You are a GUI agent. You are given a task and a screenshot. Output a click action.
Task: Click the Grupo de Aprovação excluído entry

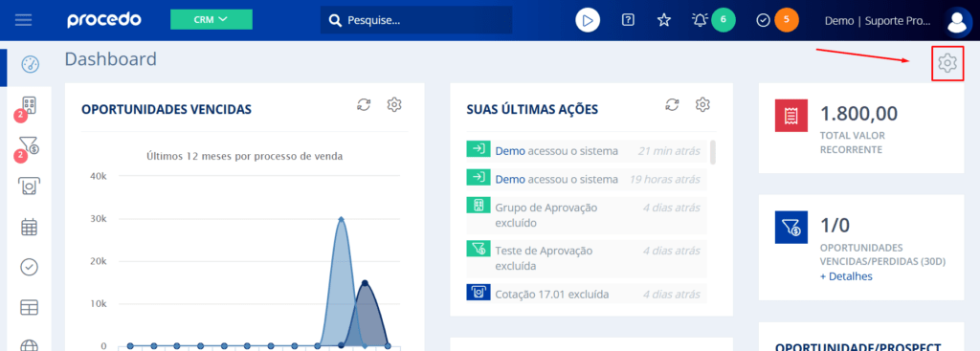(587, 215)
